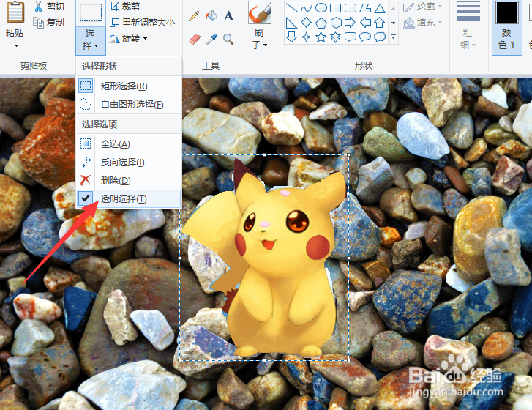Open the Rotate (旋转) dropdown
This screenshot has height=410, width=532.
pyautogui.click(x=128, y=38)
